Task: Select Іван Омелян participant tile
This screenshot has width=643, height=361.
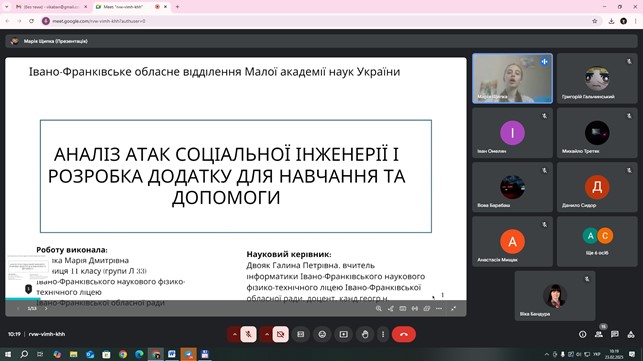Action: pos(512,133)
